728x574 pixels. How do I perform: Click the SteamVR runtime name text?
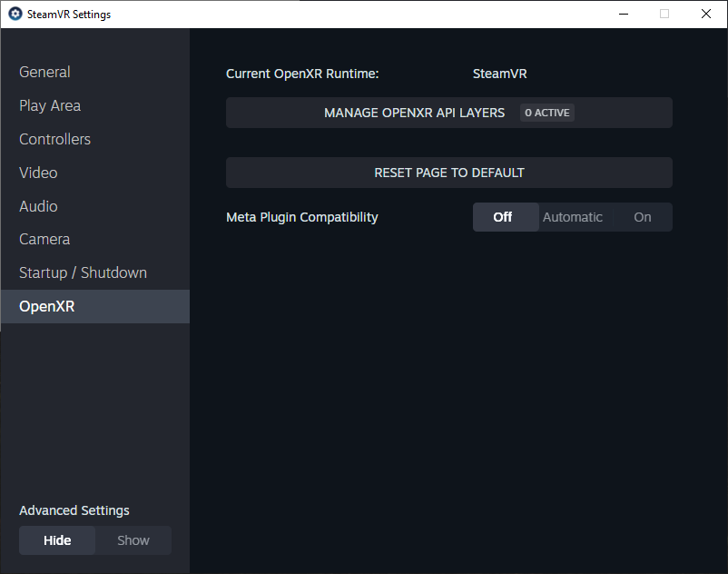pos(499,74)
